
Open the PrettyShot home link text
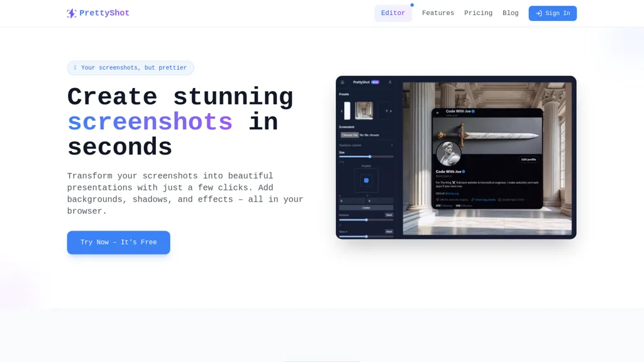click(104, 13)
